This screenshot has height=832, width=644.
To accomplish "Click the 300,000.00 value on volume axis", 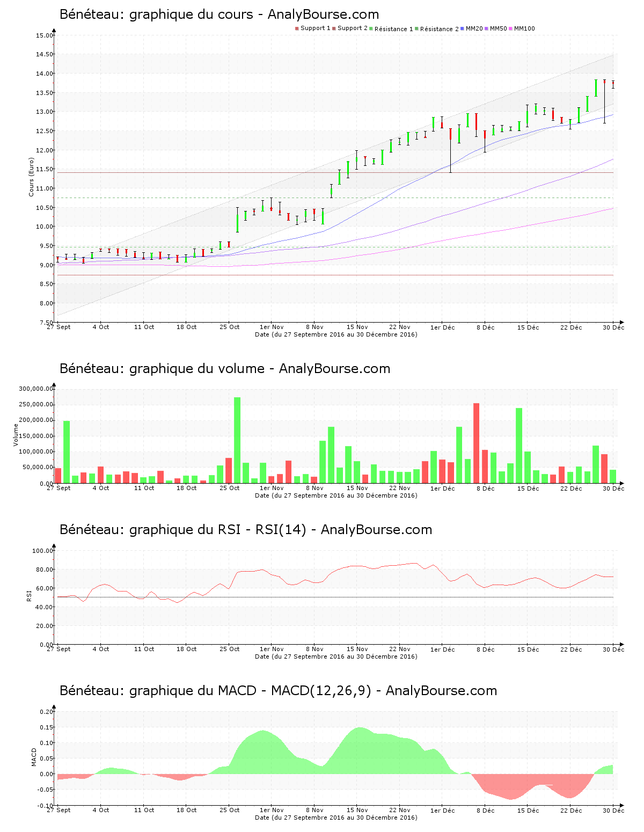I will pyautogui.click(x=35, y=389).
